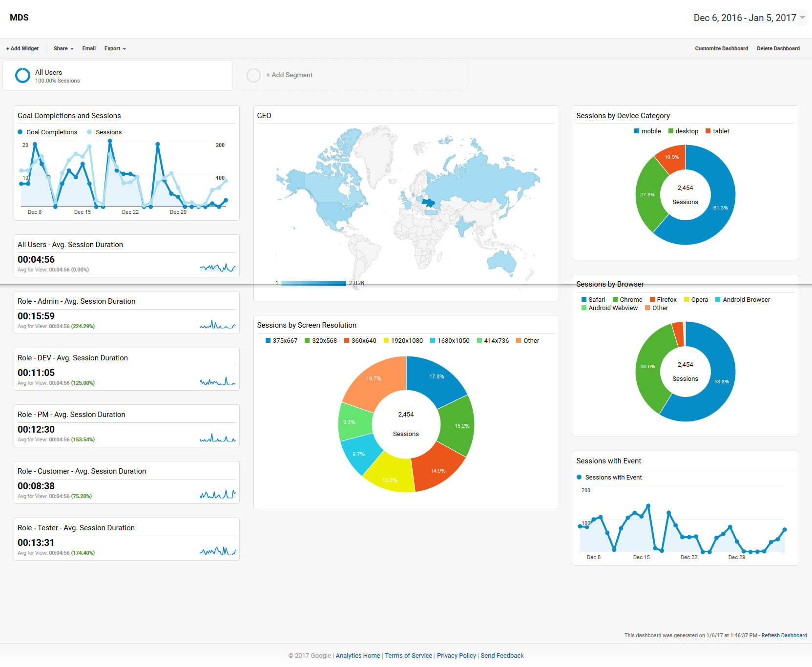Click the Sessions legend dot in goals chart
The width and height of the screenshot is (812, 667).
[x=89, y=132]
